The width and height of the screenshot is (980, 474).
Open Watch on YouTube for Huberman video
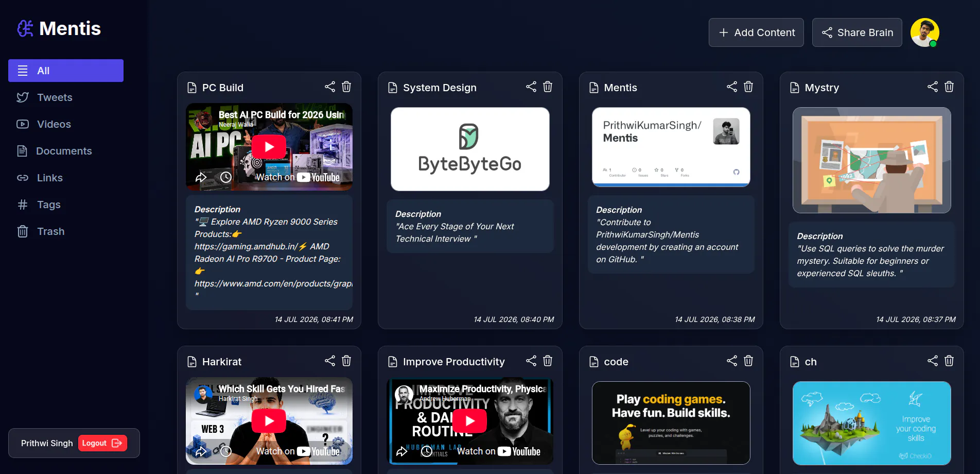pos(499,451)
